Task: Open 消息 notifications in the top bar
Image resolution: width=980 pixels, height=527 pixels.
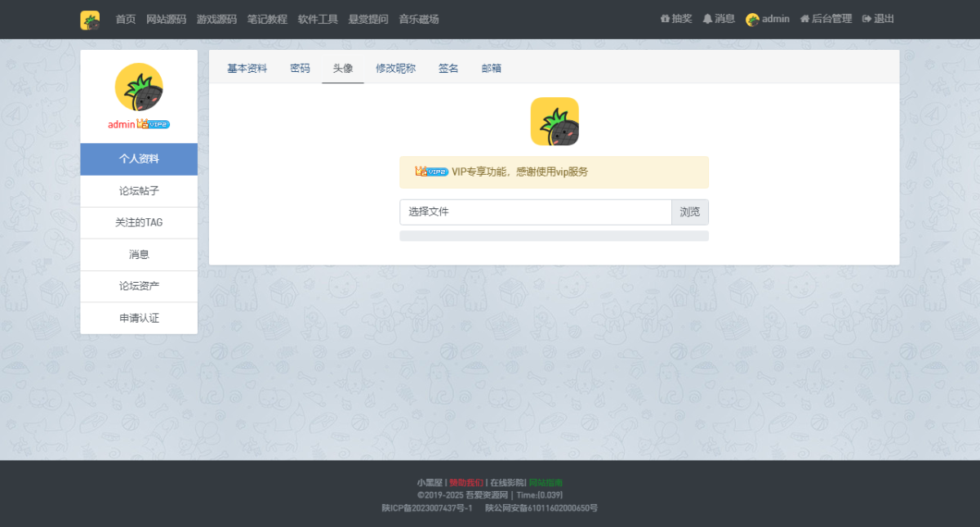Action: point(719,19)
